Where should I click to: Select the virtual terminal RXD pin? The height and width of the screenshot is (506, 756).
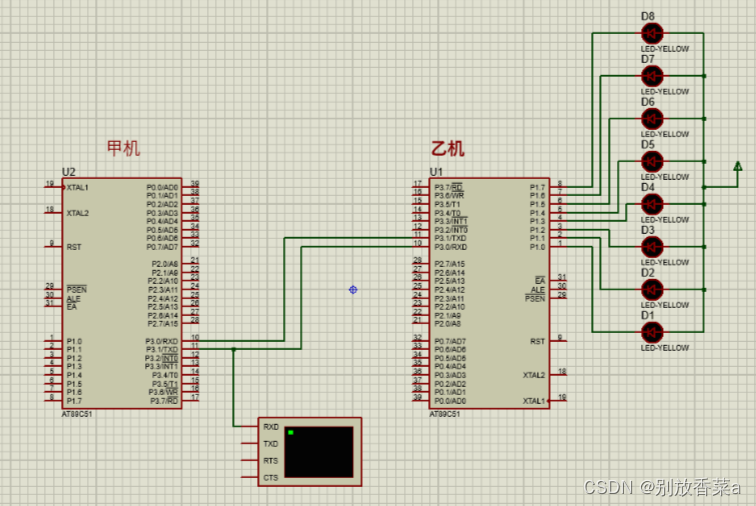click(271, 427)
